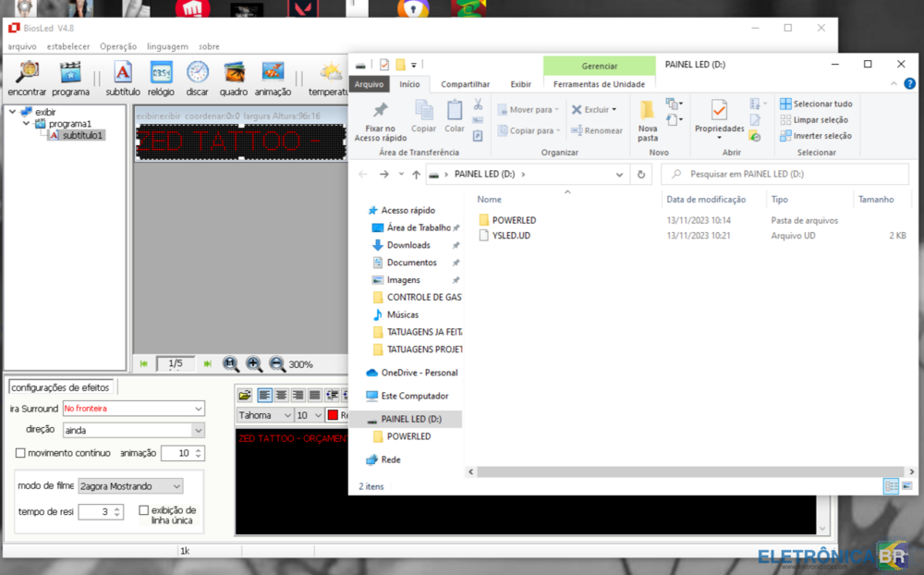This screenshot has width=924, height=575.
Task: Open the Surround border dropdown
Action: click(x=199, y=409)
